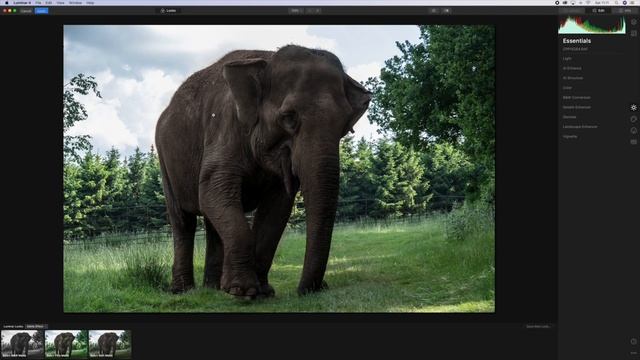This screenshot has height=360, width=640.
Task: Expand the AI Enhance tool
Action: [572, 68]
